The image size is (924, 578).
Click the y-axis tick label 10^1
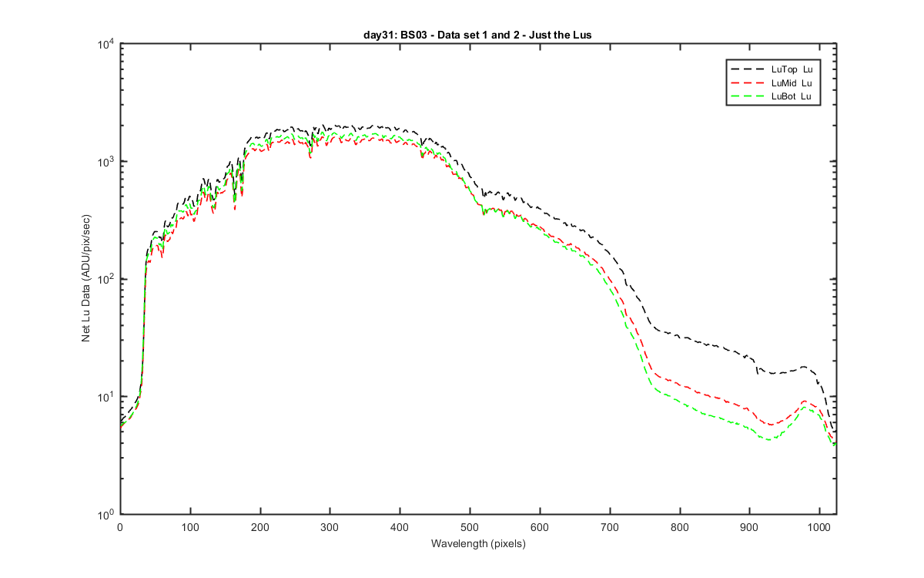pos(105,395)
